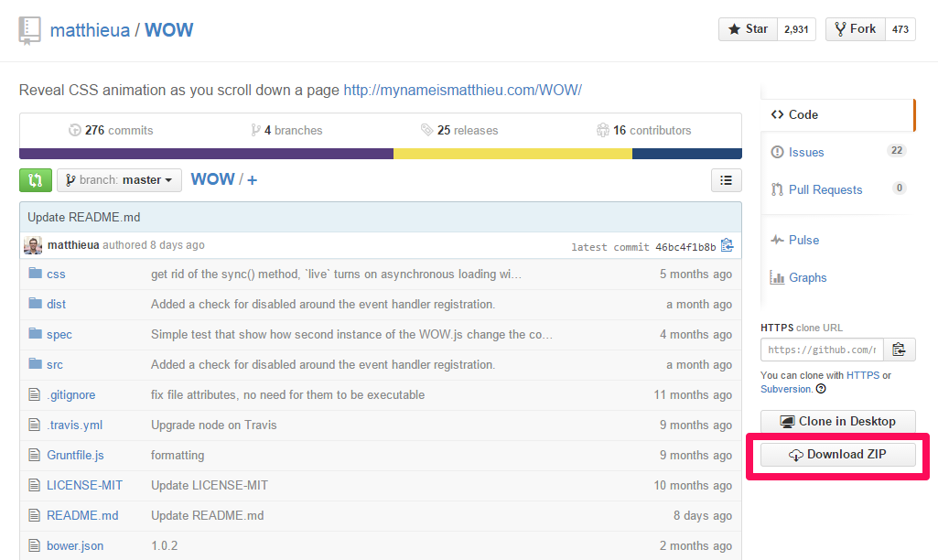This screenshot has height=560, width=938.
Task: Click the green compare and review button
Action: [x=36, y=180]
